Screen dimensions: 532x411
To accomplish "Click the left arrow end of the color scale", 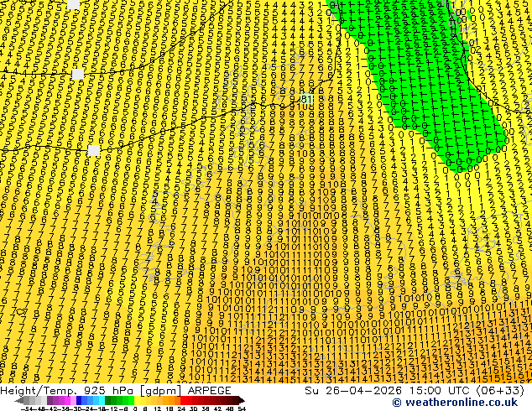I will 19,400.
